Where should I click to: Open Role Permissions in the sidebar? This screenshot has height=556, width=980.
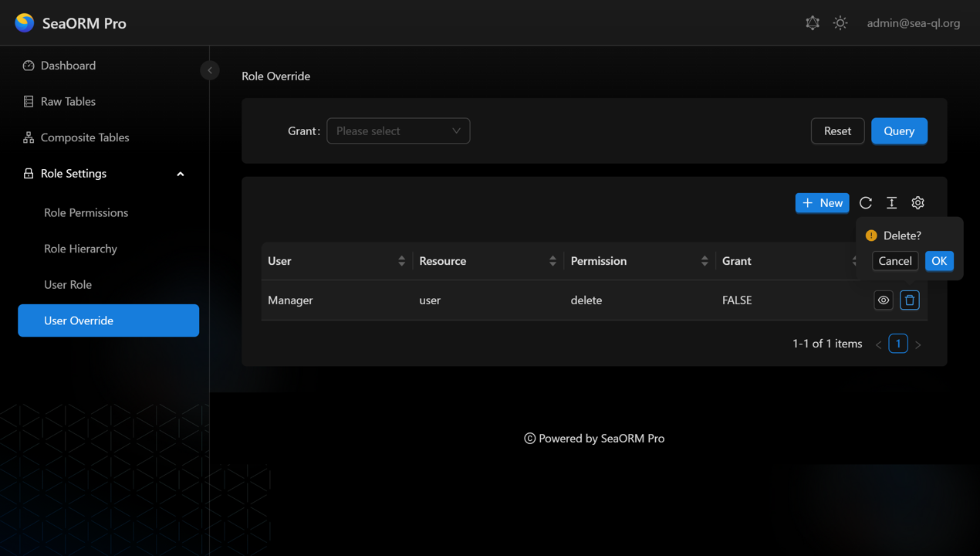[86, 213]
